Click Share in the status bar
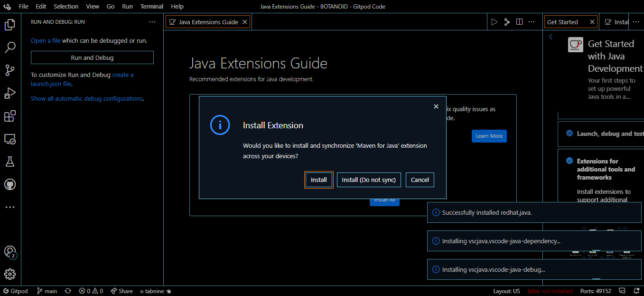The width and height of the screenshot is (644, 296). [x=122, y=291]
